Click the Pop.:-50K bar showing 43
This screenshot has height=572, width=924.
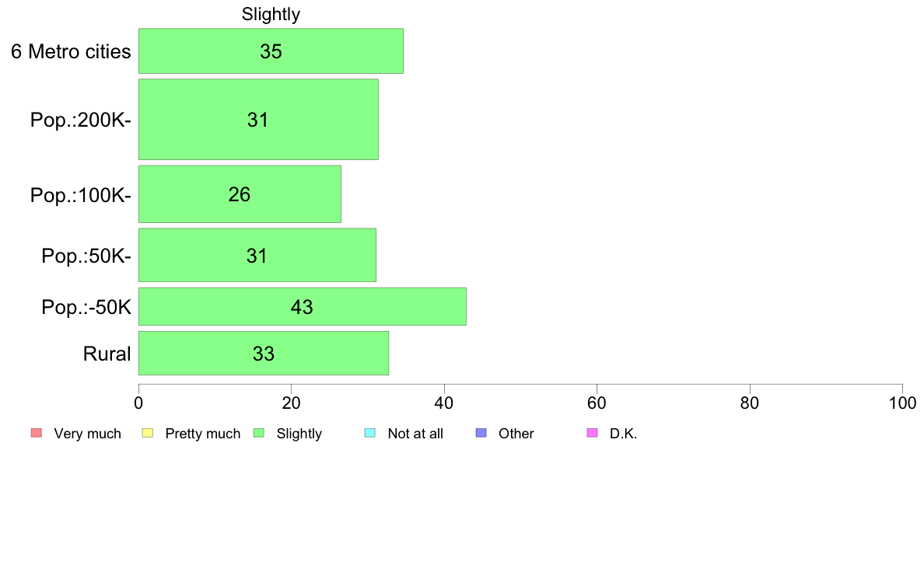303,306
